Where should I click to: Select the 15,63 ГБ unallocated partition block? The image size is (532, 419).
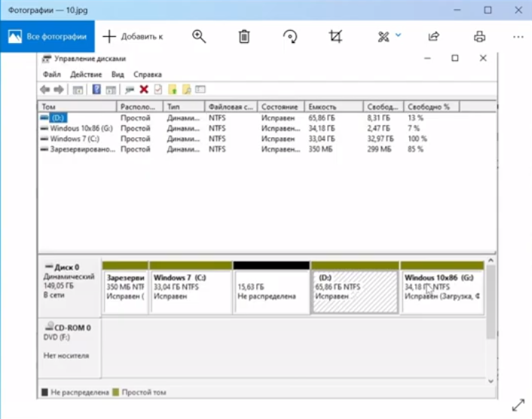click(271, 292)
